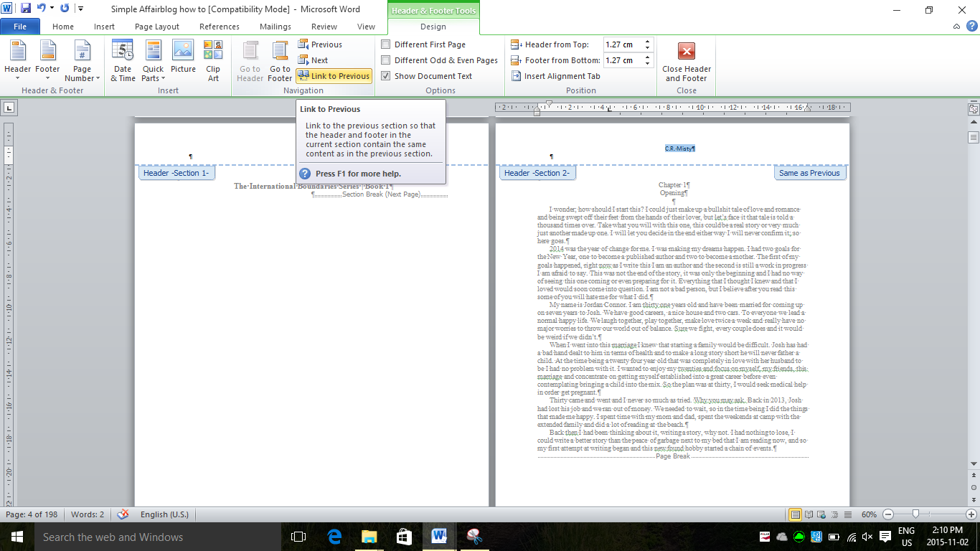Select the Previous section navigation icon

pos(304,44)
